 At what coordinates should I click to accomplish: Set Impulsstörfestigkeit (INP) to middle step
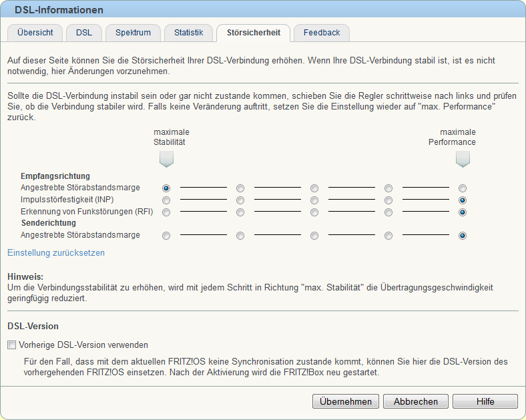pos(314,200)
